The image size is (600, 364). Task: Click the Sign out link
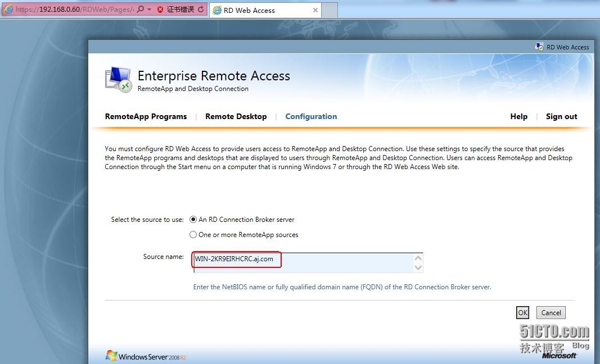click(x=561, y=116)
